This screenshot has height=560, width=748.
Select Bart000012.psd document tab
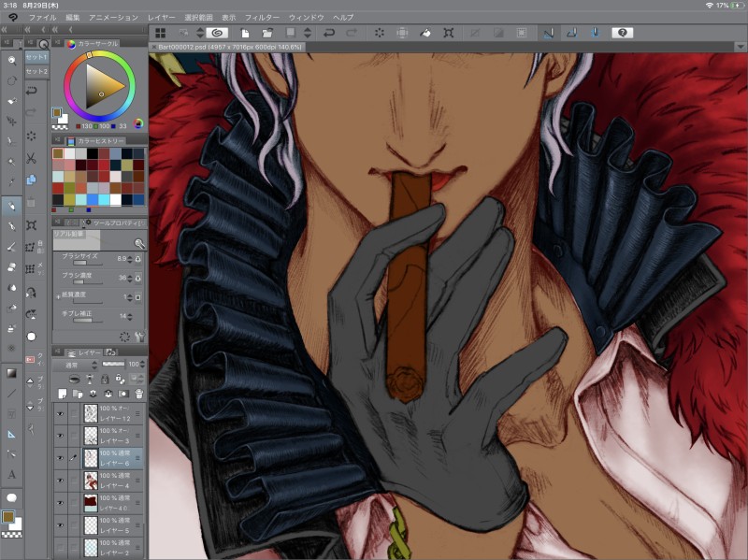(x=229, y=48)
